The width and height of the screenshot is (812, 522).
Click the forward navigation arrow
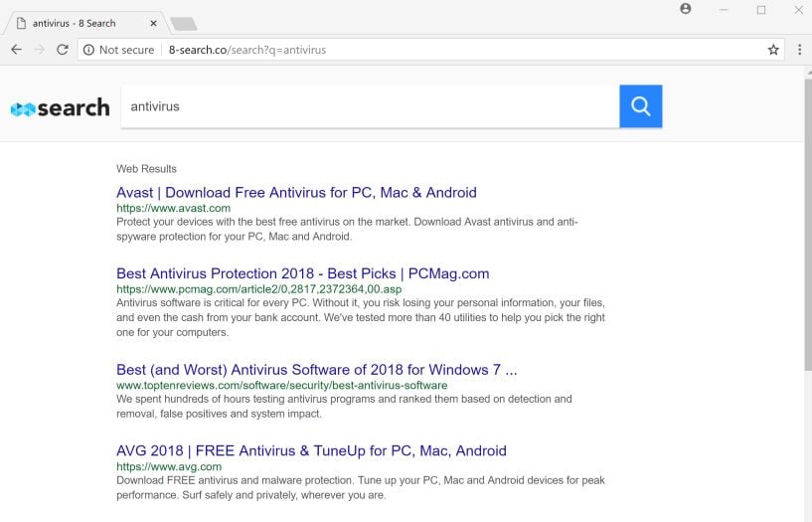39,50
